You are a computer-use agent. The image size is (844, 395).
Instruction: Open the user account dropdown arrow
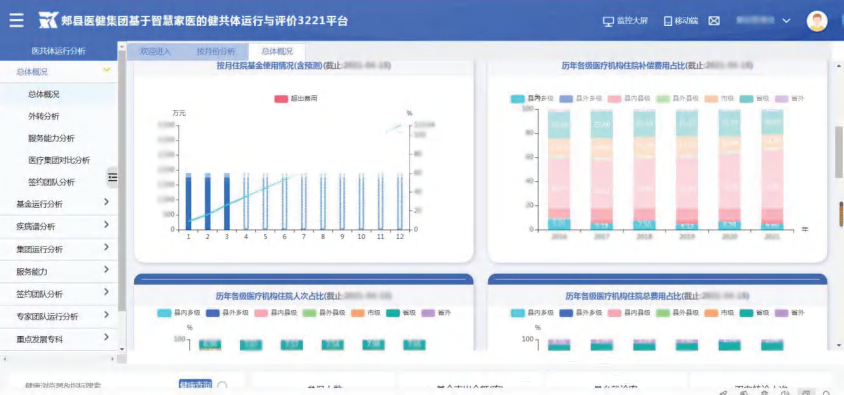click(x=786, y=21)
